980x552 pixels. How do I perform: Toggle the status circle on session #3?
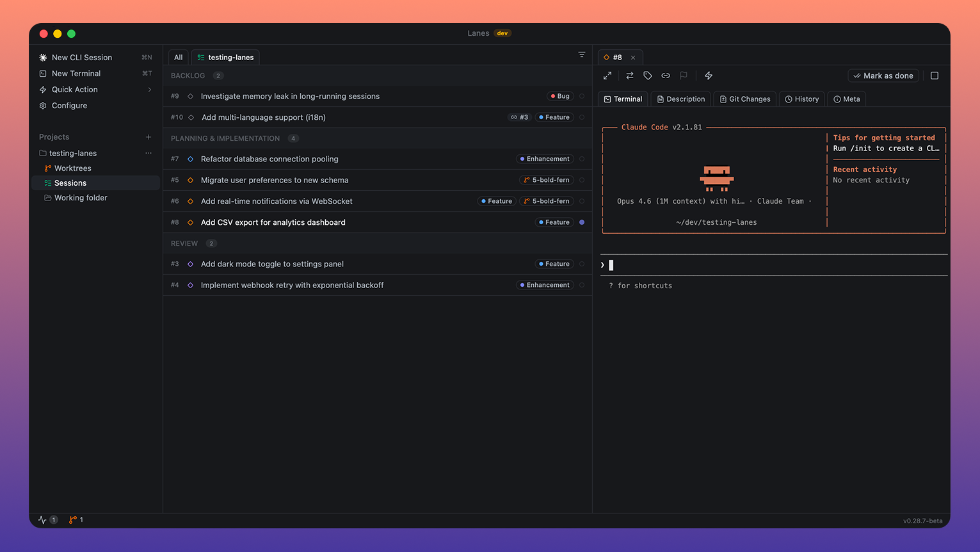(582, 264)
